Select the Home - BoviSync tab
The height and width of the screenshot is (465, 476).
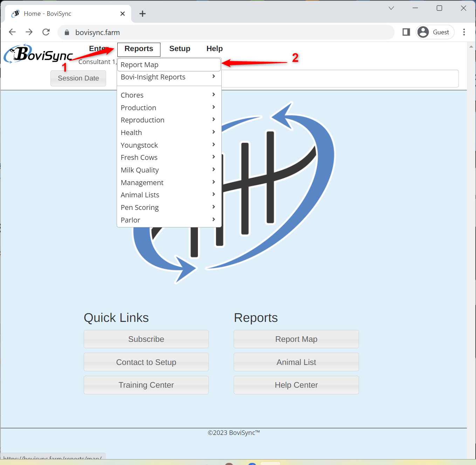pyautogui.click(x=68, y=14)
